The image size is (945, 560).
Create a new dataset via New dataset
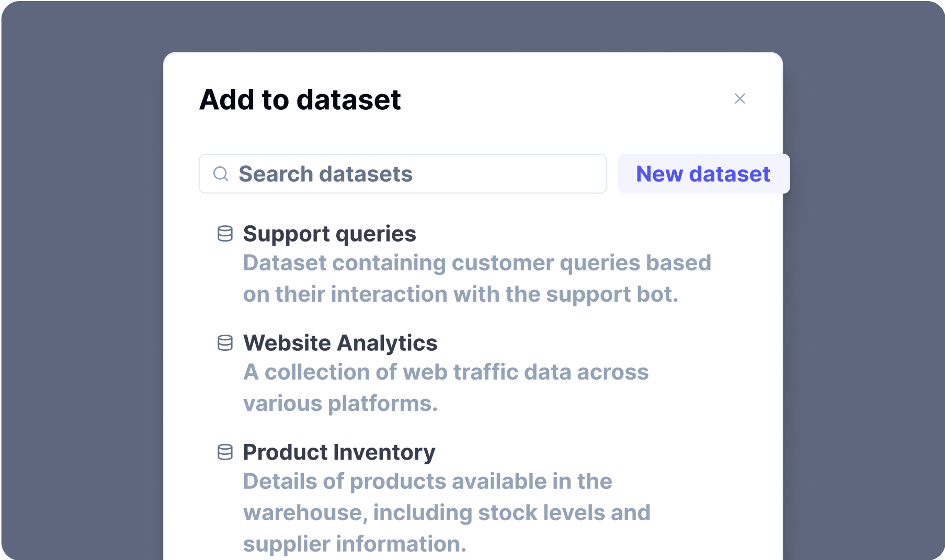[x=703, y=174]
